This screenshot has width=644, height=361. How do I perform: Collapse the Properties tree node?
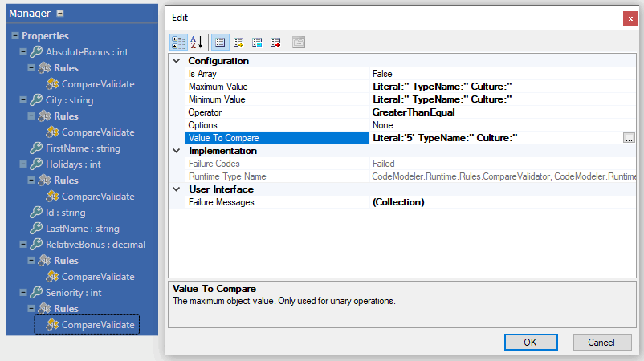pyautogui.click(x=15, y=35)
